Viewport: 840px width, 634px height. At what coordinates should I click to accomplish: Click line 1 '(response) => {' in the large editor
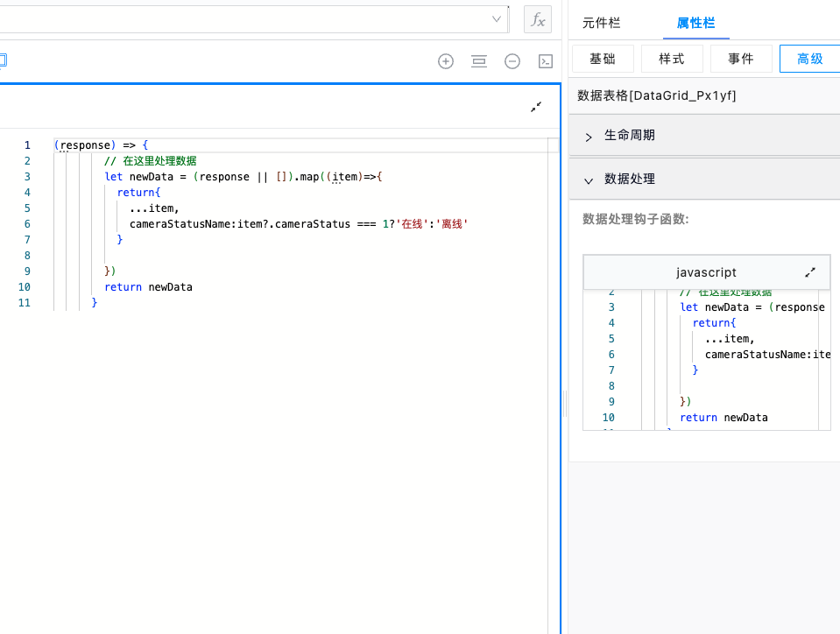click(x=102, y=145)
